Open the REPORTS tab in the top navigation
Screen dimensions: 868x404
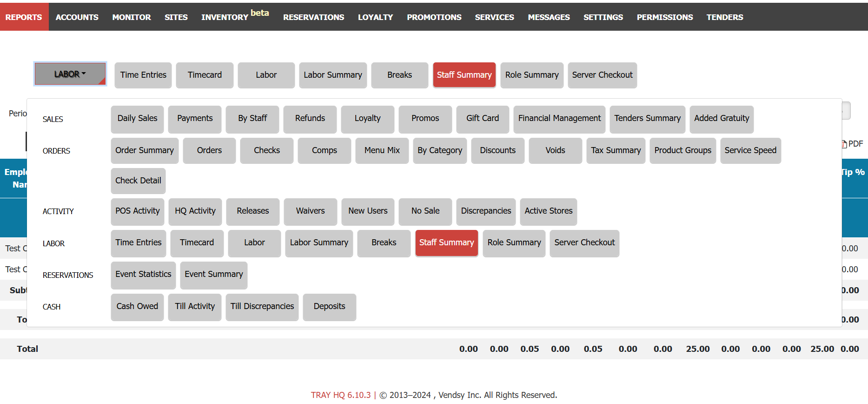(x=24, y=17)
